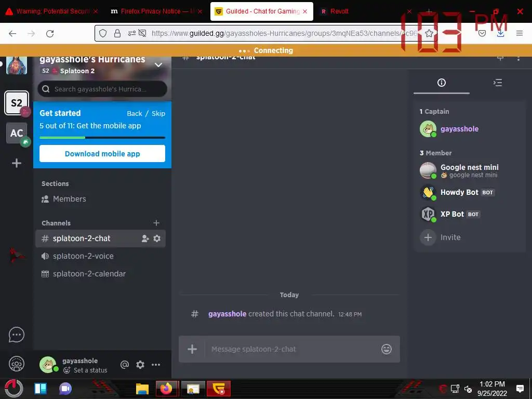Open the top server avatar thumbnail
The width and height of the screenshot is (532, 399).
(16, 65)
